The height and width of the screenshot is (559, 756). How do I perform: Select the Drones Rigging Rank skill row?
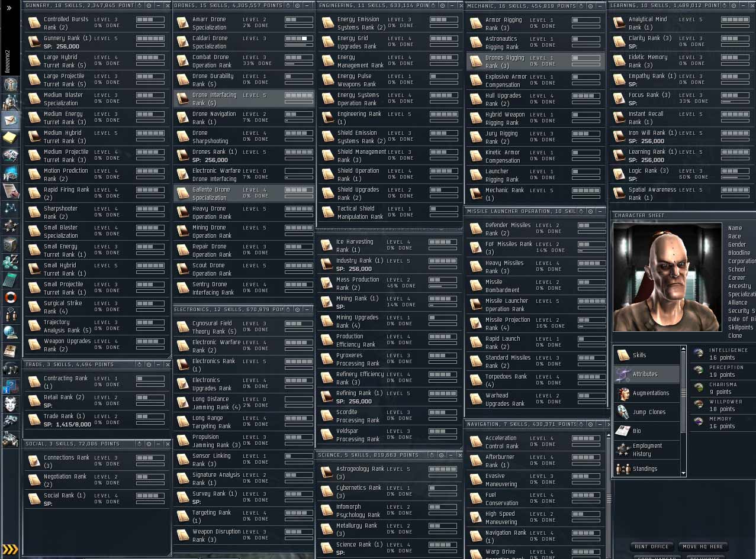(535, 62)
